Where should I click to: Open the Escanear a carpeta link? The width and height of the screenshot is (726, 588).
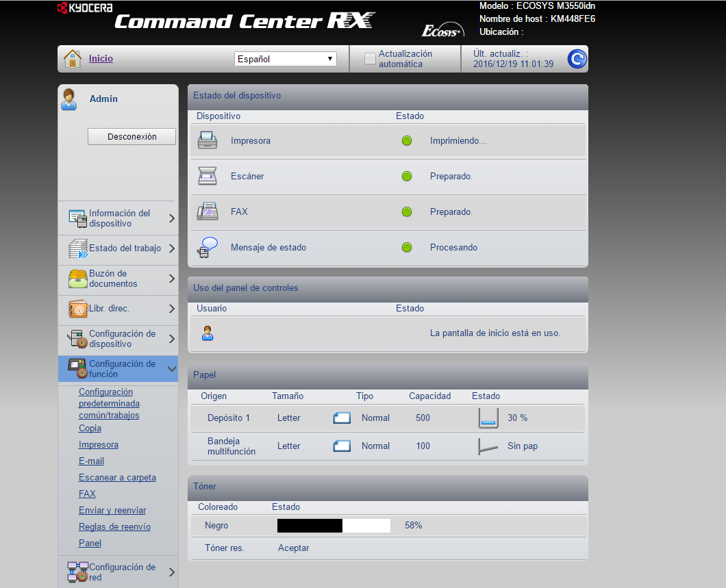[117, 477]
